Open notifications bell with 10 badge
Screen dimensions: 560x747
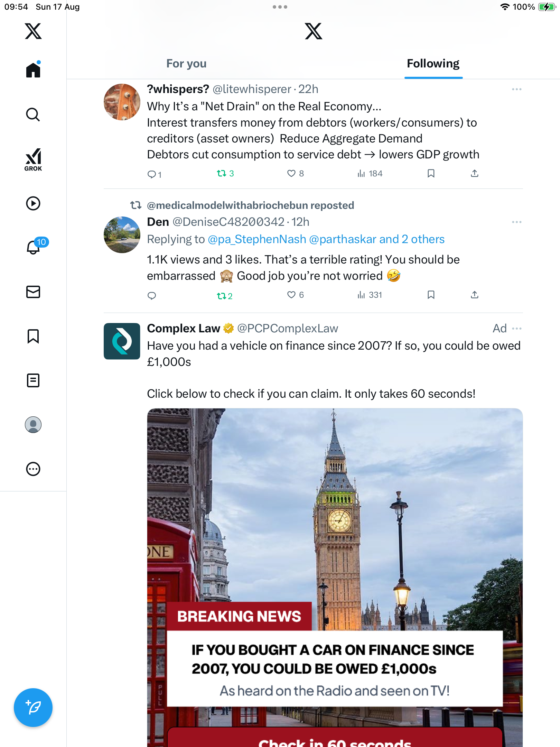click(x=34, y=247)
